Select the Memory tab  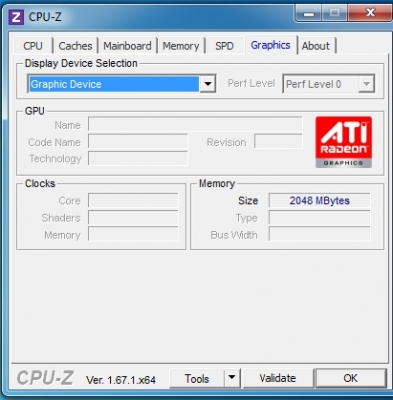[x=181, y=46]
